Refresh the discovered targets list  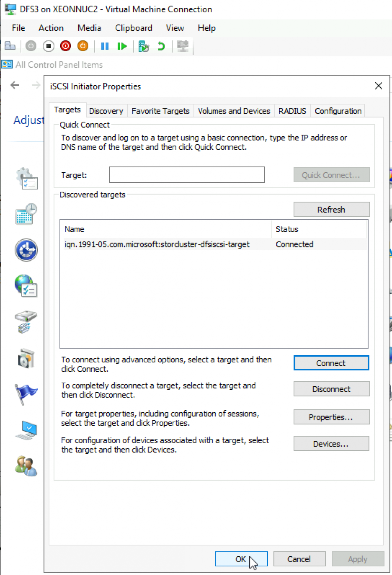click(x=331, y=209)
